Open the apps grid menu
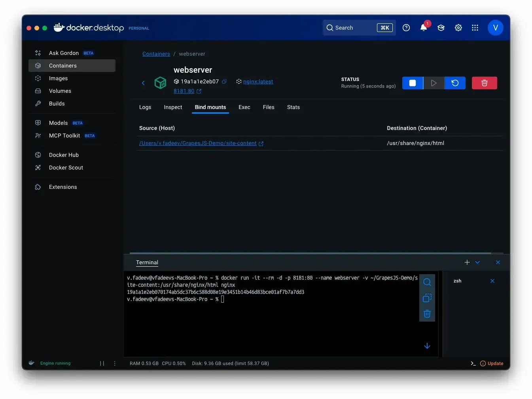Screen dimensions: 532x399 pos(475,28)
